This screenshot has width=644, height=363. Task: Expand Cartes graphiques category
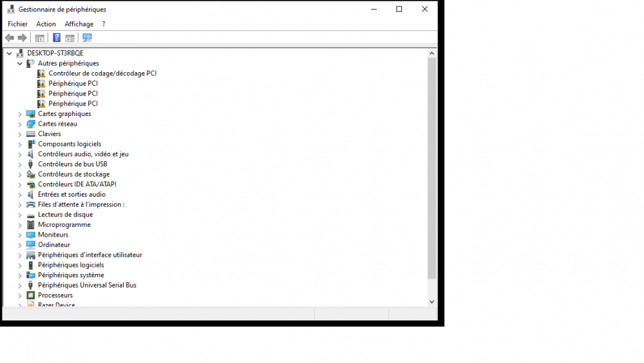[20, 114]
